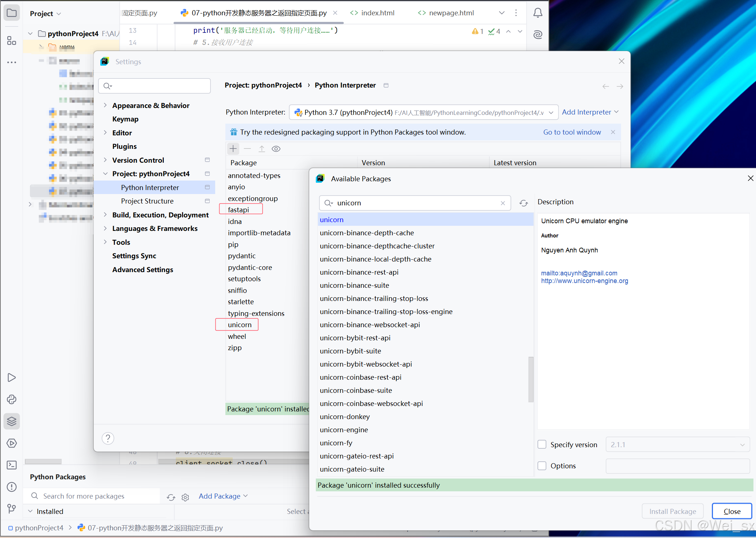Open the version 2.1.1 dropdown
Image resolution: width=756 pixels, height=538 pixels.
(678, 445)
